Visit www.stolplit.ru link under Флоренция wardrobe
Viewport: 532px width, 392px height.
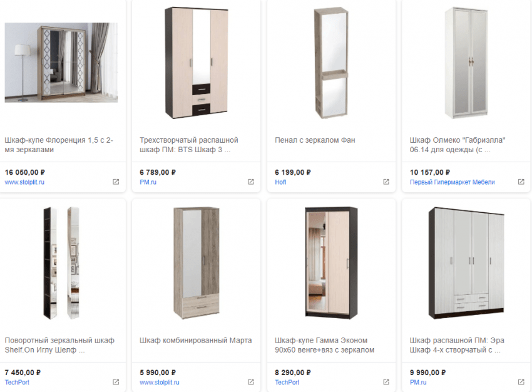pyautogui.click(x=25, y=182)
